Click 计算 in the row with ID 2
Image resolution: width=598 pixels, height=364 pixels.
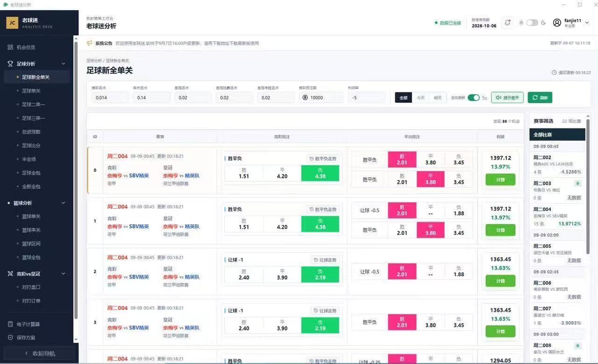click(x=500, y=281)
